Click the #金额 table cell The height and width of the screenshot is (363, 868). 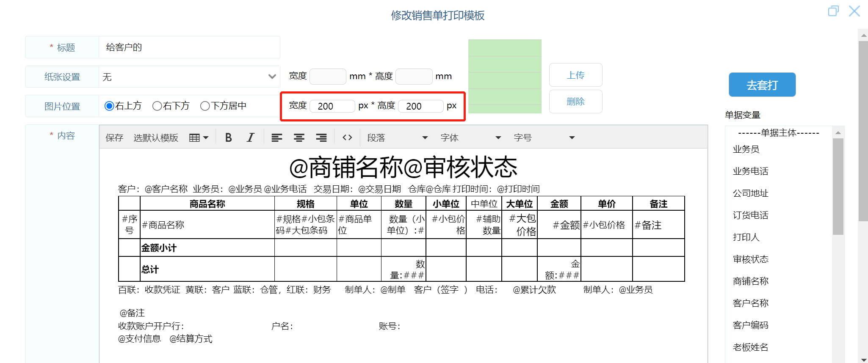559,225
